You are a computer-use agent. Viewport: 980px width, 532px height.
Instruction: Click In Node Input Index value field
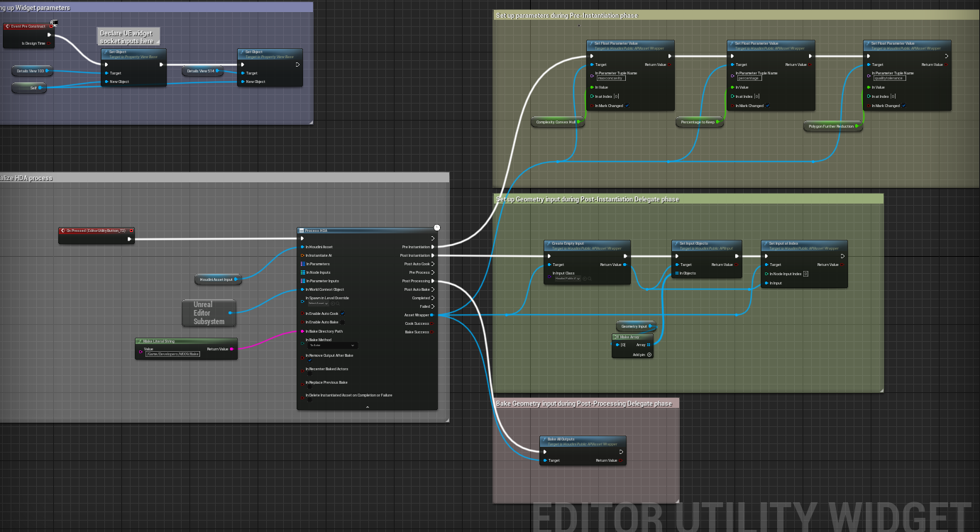[x=806, y=273]
